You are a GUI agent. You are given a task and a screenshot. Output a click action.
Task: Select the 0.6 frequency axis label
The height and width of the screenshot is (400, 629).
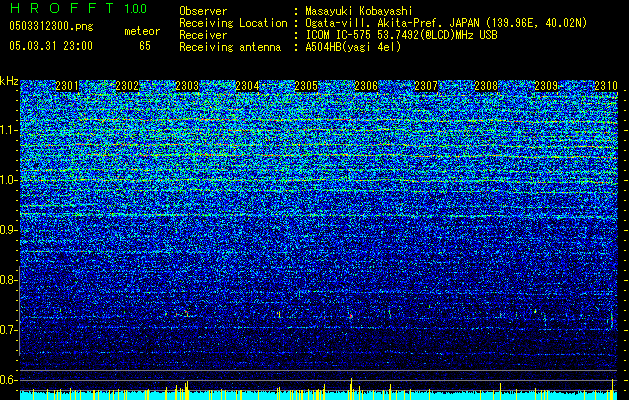(x=8, y=380)
